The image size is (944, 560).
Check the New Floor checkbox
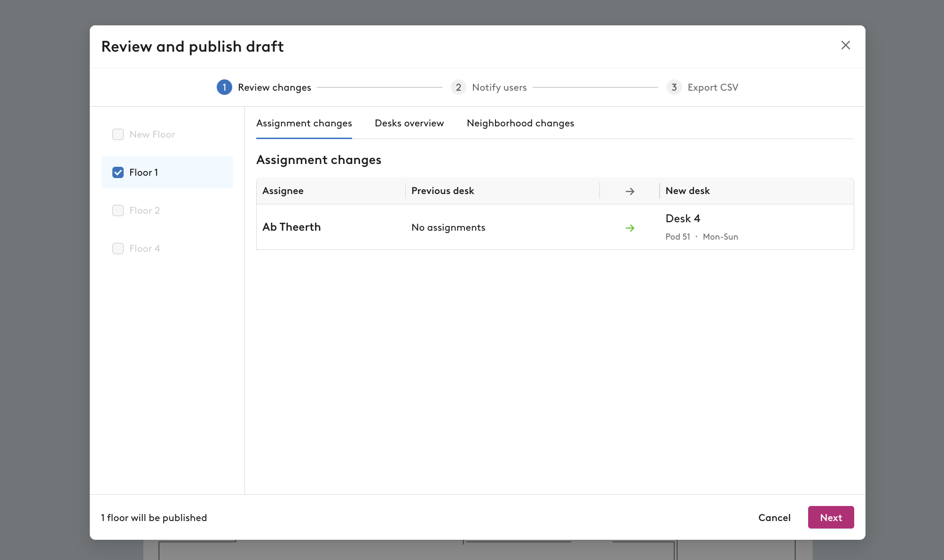(x=118, y=134)
